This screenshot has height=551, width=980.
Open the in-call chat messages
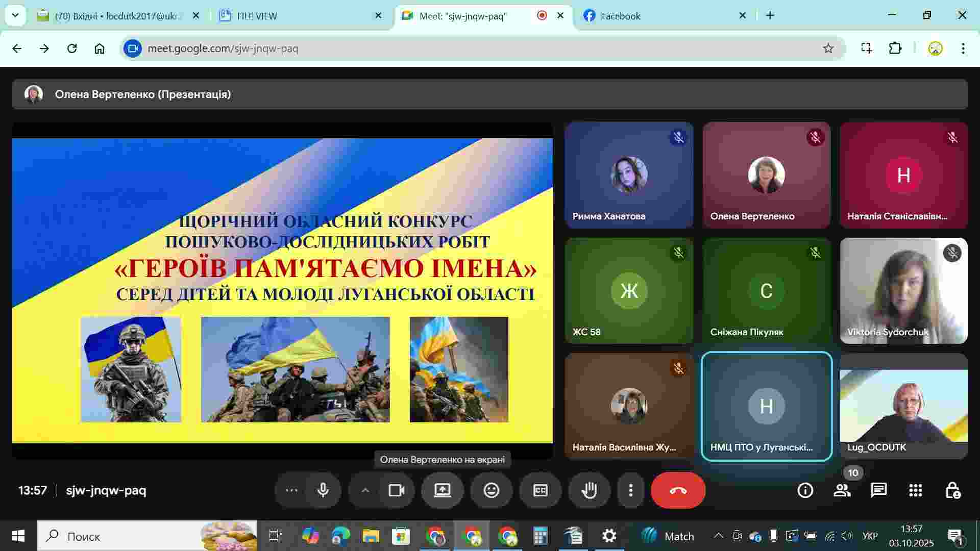tap(878, 490)
